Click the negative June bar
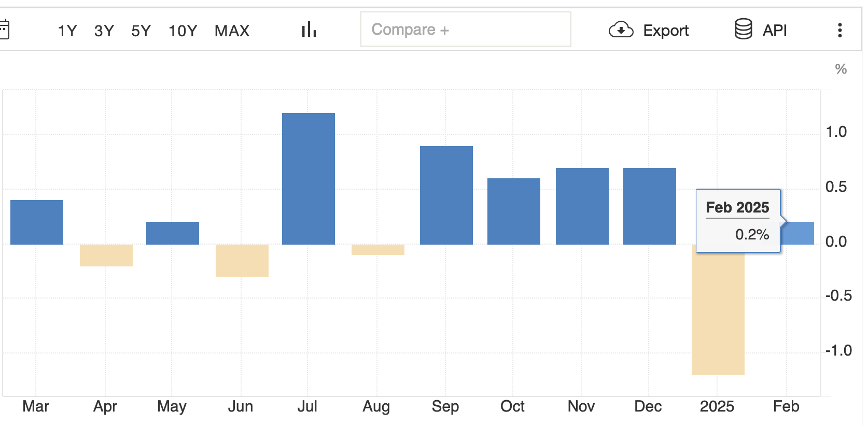 point(242,260)
